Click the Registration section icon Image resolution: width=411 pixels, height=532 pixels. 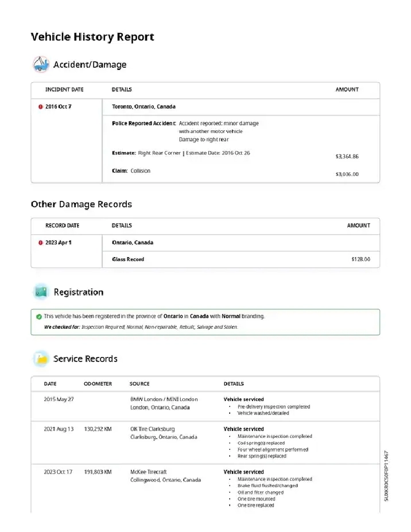coord(40,292)
